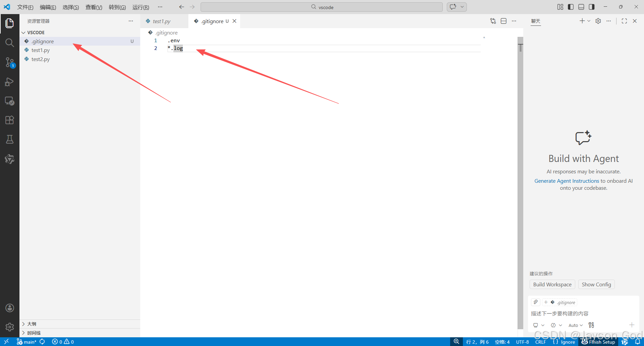The width and height of the screenshot is (644, 346).
Task: Toggle the secondary side bar
Action: [x=592, y=7]
